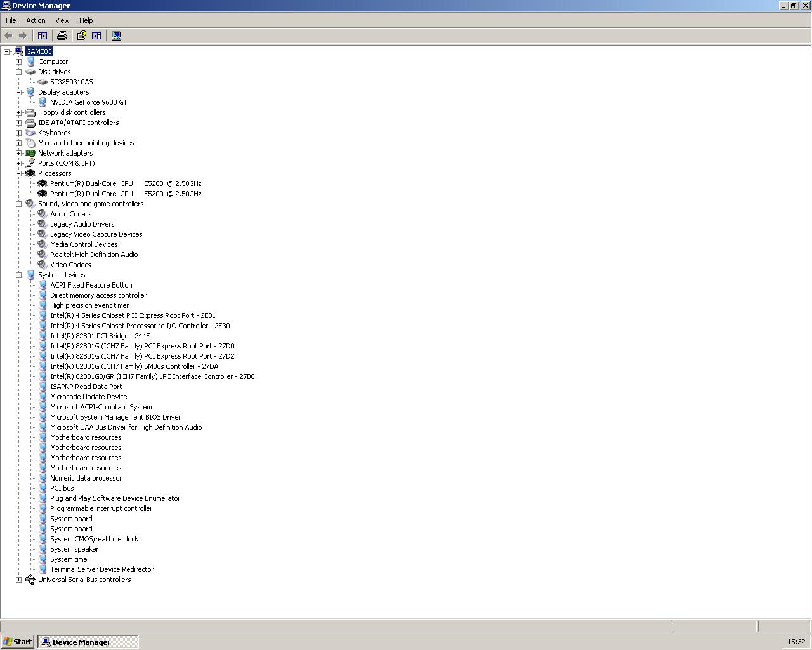
Task: Click Device Manager taskbar button
Action: point(88,642)
